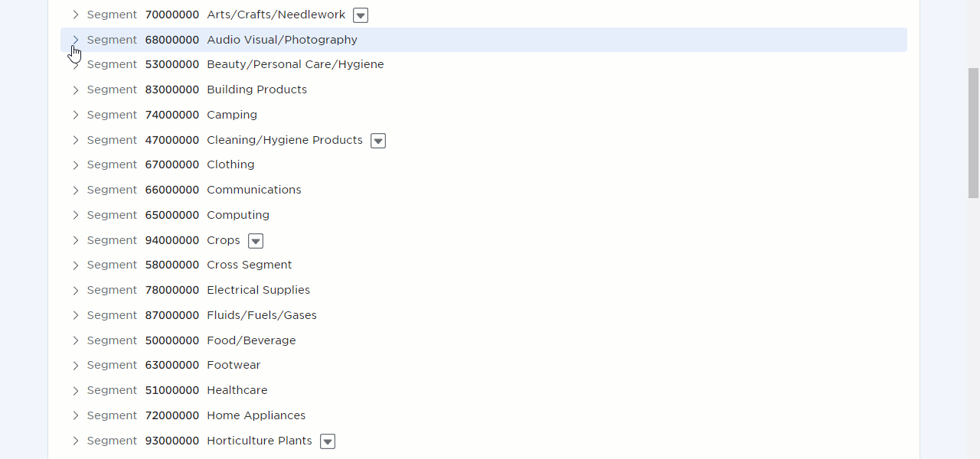Select the 'Electrical Supplies' segment name

pos(259,290)
